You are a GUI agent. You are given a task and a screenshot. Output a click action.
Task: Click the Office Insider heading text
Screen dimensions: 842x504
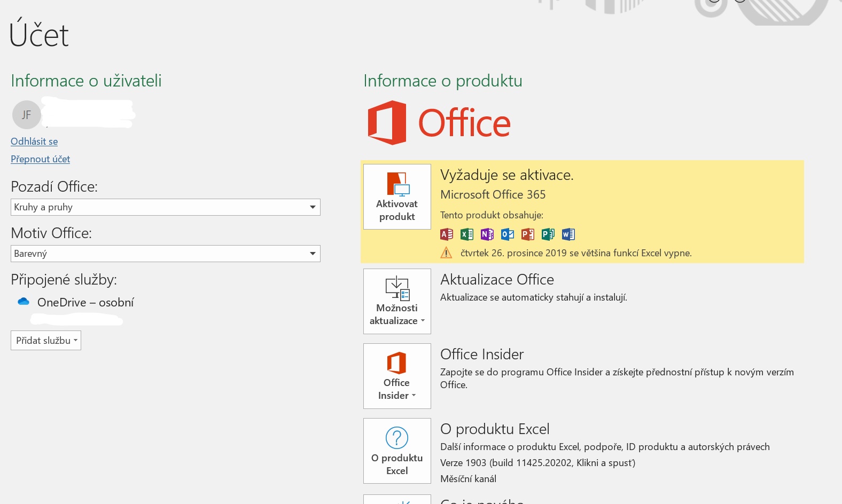tap(482, 355)
